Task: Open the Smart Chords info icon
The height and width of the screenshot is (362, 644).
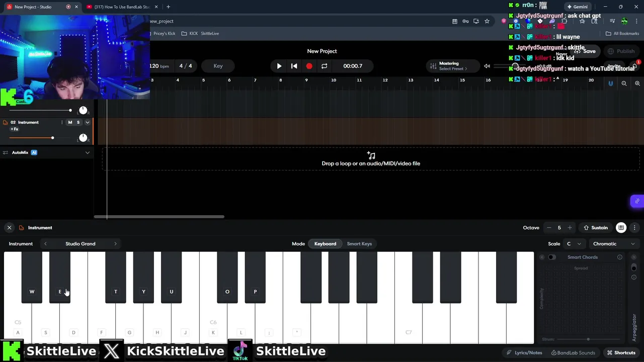Action: [620, 257]
